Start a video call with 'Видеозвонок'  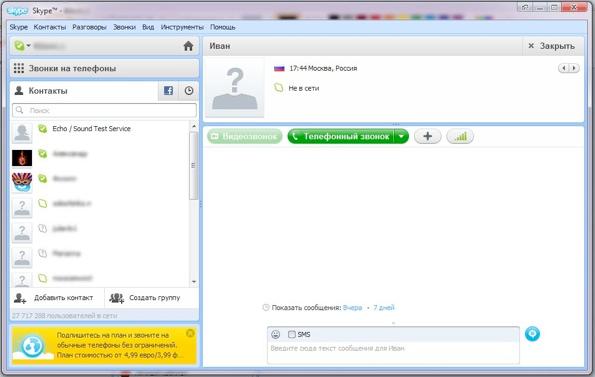click(245, 136)
